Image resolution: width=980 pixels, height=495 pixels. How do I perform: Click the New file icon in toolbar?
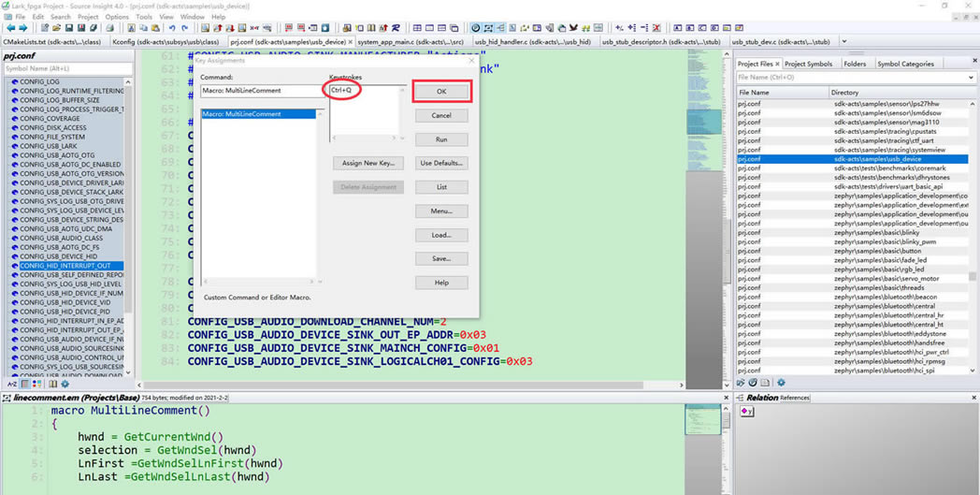coord(44,28)
